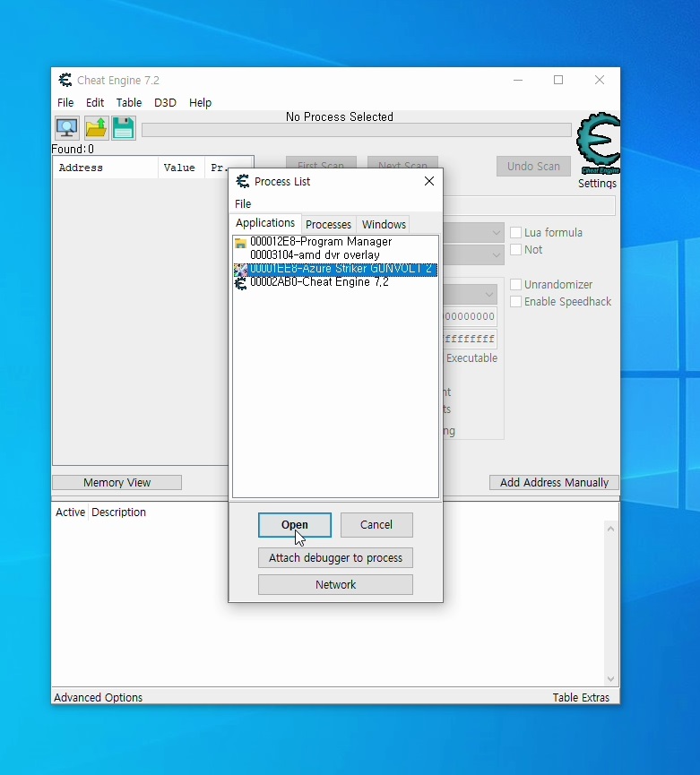Select the Program Manager folder icon entry
700x775 pixels.
pos(241,243)
